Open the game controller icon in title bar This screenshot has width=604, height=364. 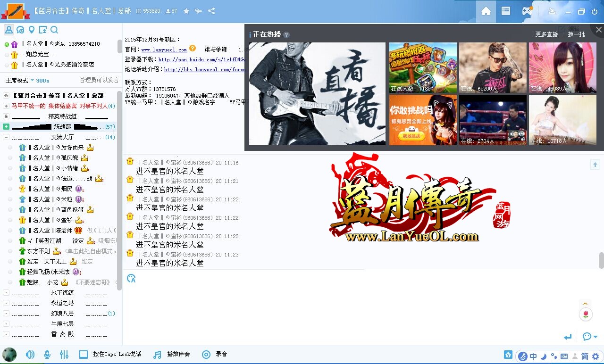(527, 11)
